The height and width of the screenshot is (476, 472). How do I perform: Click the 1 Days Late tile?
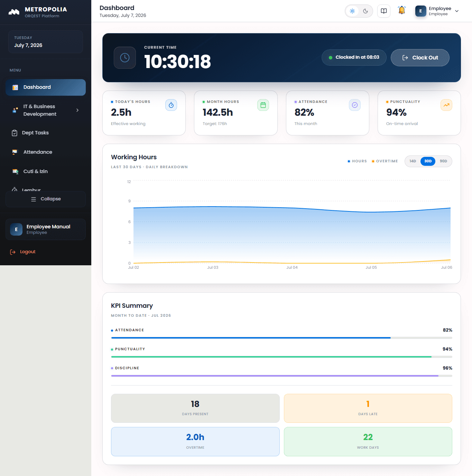368,408
